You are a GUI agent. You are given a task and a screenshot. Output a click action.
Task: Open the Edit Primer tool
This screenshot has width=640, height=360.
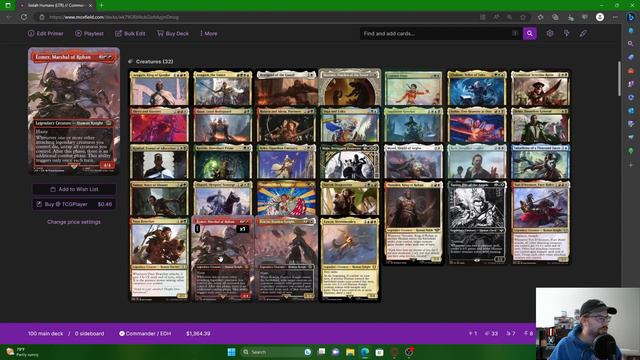pyautogui.click(x=46, y=33)
